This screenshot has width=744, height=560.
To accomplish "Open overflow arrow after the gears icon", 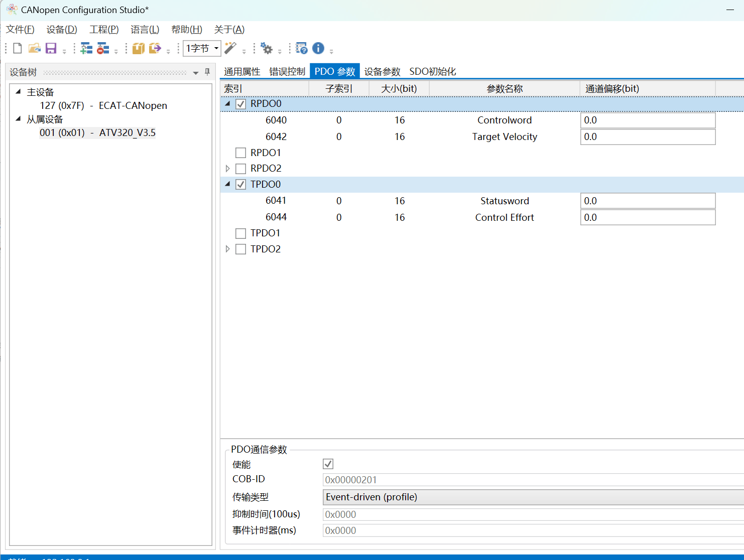I will coord(280,51).
